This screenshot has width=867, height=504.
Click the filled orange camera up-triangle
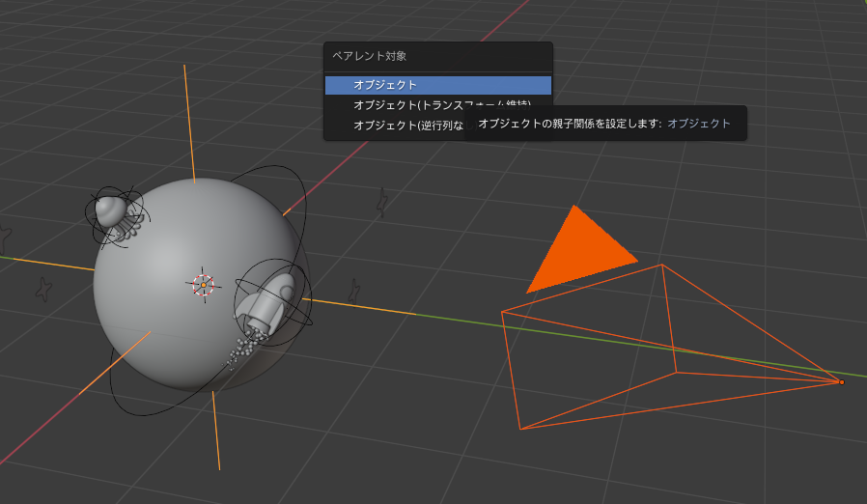click(x=581, y=249)
